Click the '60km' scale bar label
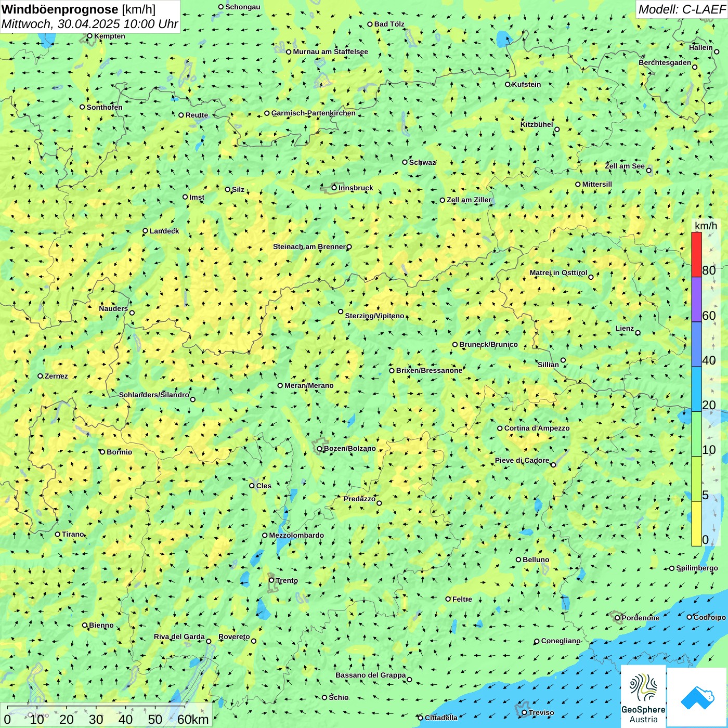The image size is (728, 728). coord(193,719)
